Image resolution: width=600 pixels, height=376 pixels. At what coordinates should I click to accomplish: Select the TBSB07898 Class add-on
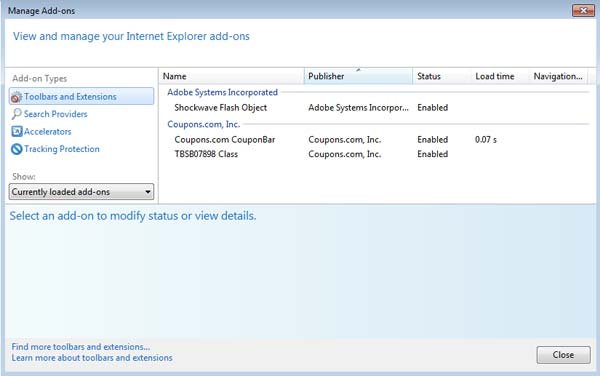206,154
